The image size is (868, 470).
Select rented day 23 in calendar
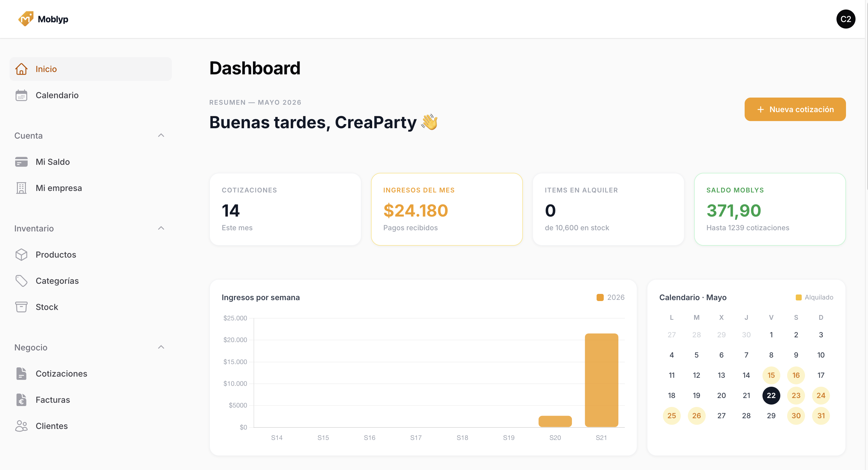point(796,396)
